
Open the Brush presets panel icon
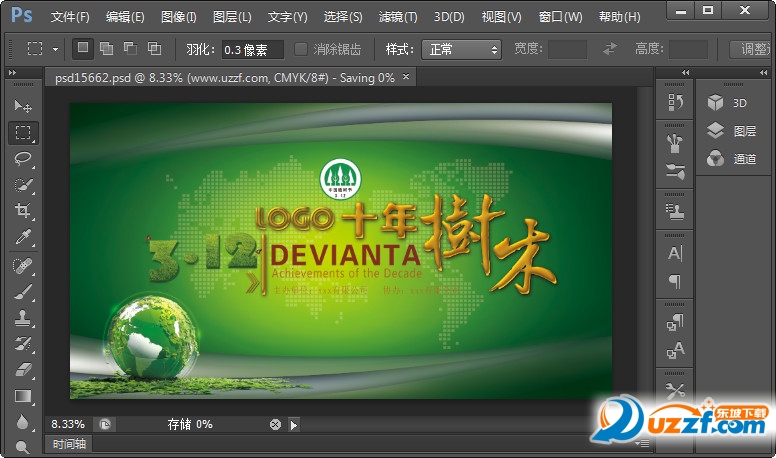point(675,144)
